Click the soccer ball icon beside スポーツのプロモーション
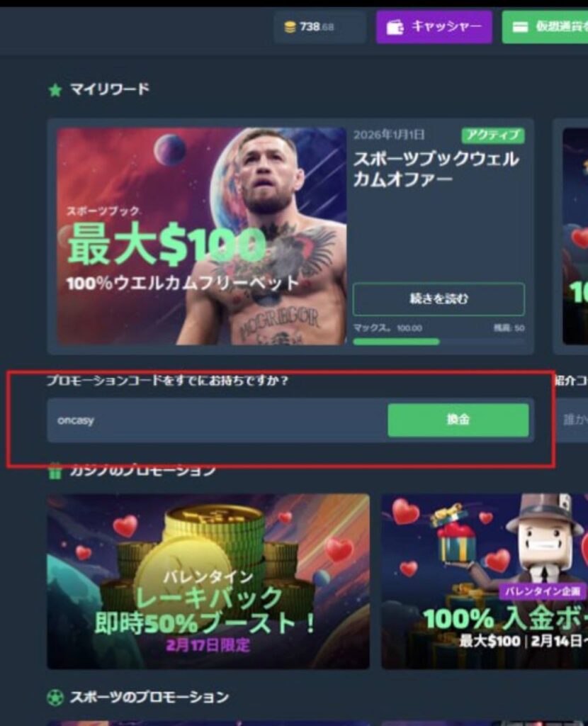Screen dimensions: 588x726 pos(55,698)
